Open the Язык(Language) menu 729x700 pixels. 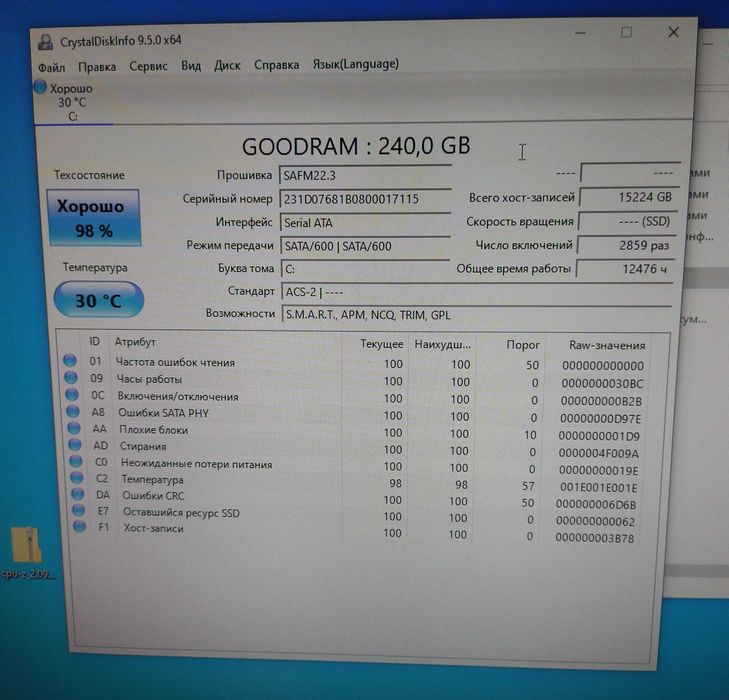coord(356,64)
